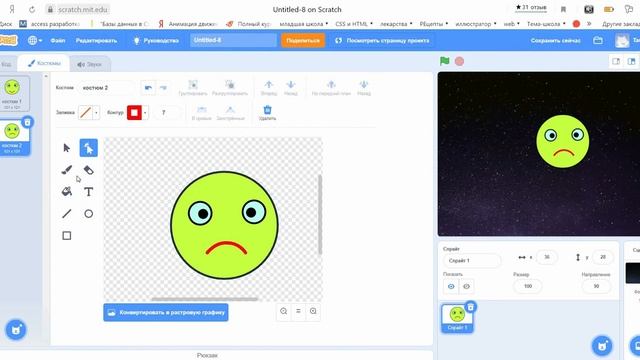Click Convert to Bitmap button
The height and width of the screenshot is (360, 640).
point(166,312)
